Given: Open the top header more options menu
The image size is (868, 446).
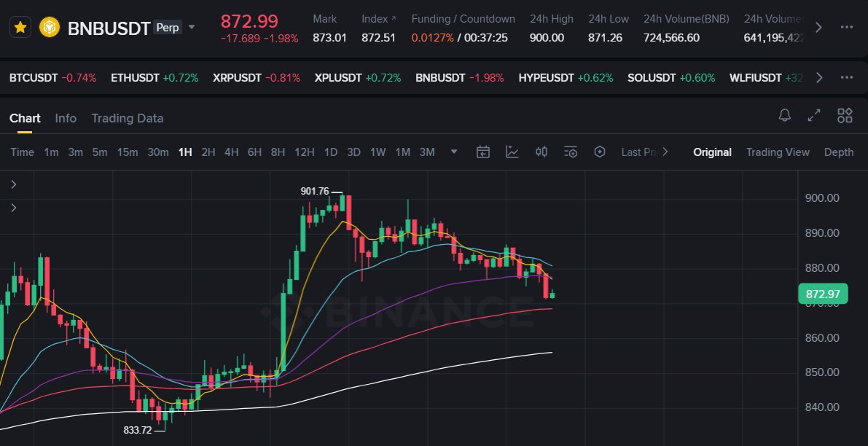Looking at the screenshot, I should (846, 27).
